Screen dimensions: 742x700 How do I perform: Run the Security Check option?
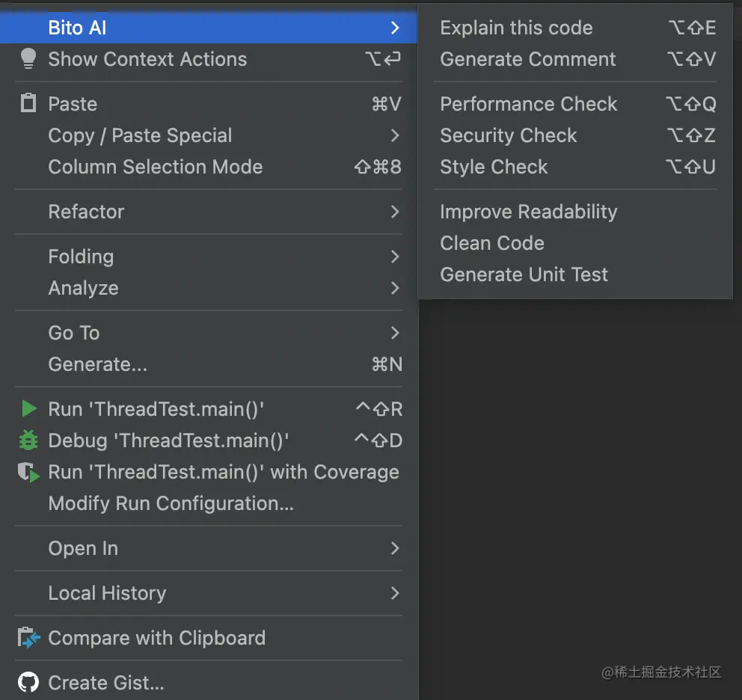[x=509, y=135]
